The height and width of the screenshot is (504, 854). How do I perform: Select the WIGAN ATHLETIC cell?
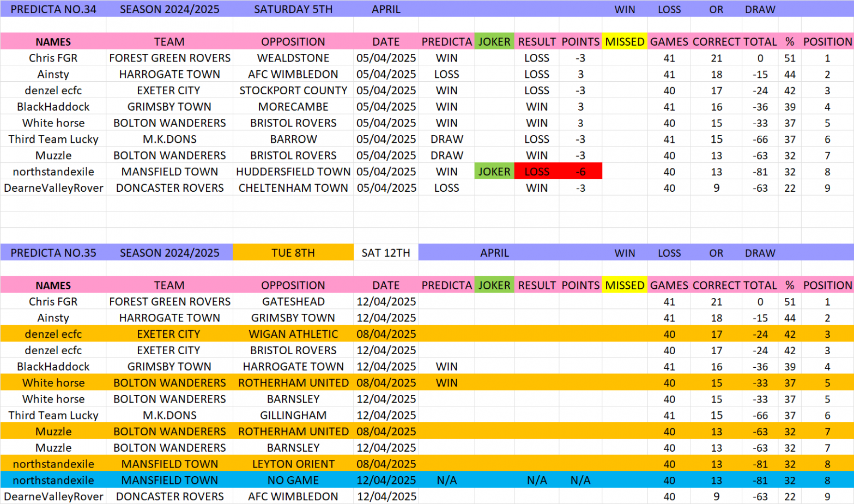click(x=293, y=334)
